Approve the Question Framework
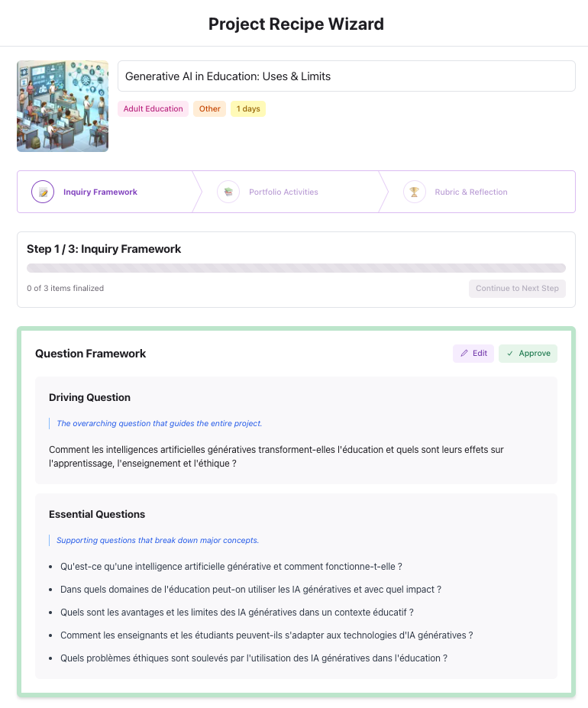The height and width of the screenshot is (708, 588). [528, 354]
